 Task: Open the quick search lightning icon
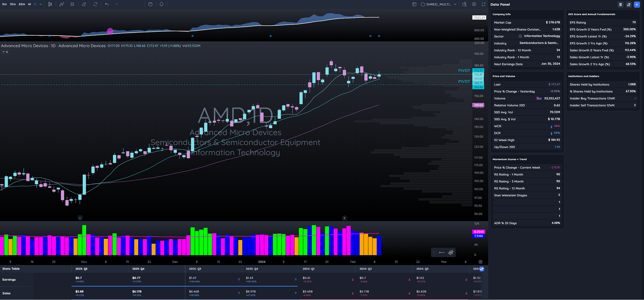click(x=464, y=4)
